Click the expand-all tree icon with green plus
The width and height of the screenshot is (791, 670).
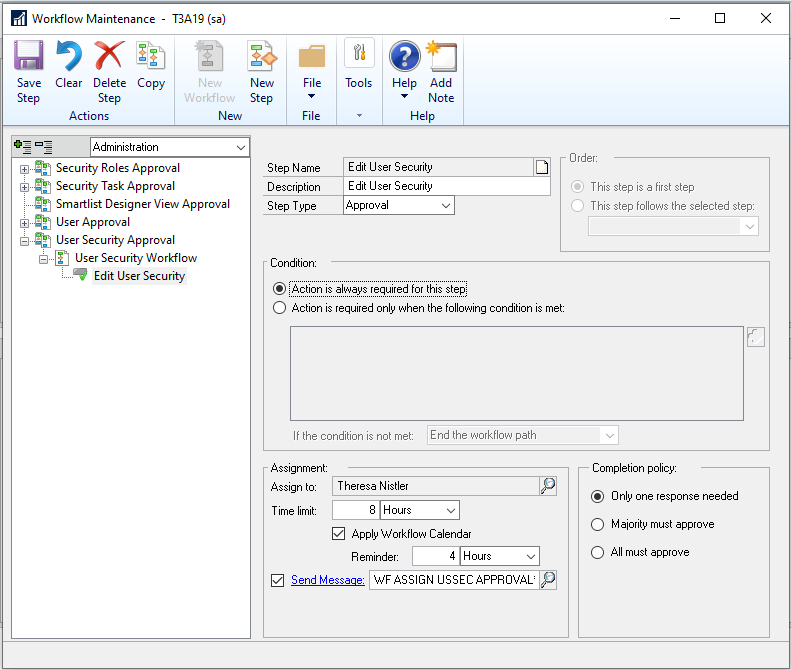pyautogui.click(x=23, y=147)
